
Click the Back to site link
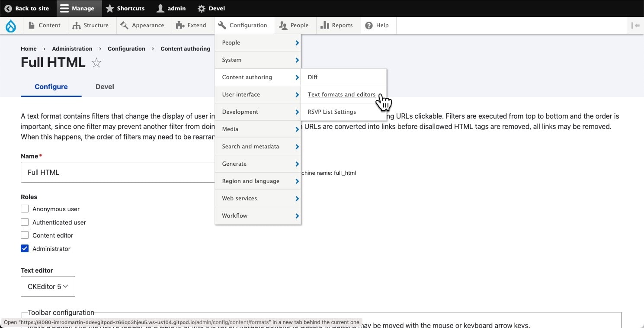(x=27, y=8)
